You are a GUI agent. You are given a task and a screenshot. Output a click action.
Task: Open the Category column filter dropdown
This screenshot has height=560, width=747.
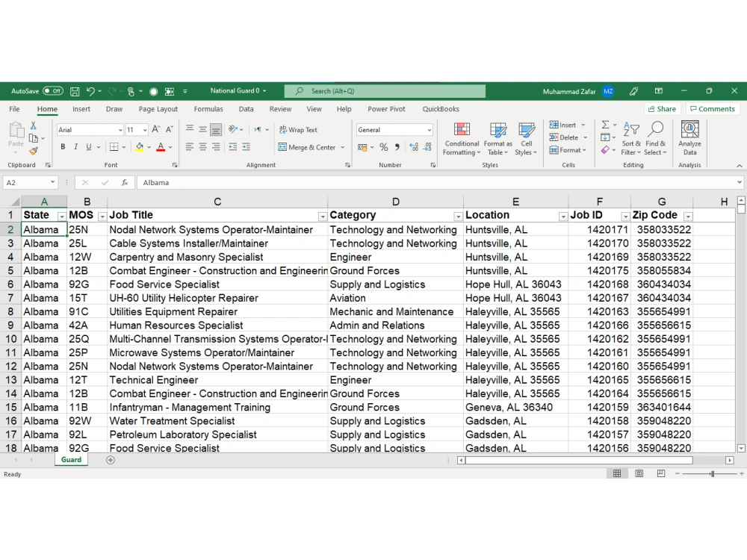458,217
